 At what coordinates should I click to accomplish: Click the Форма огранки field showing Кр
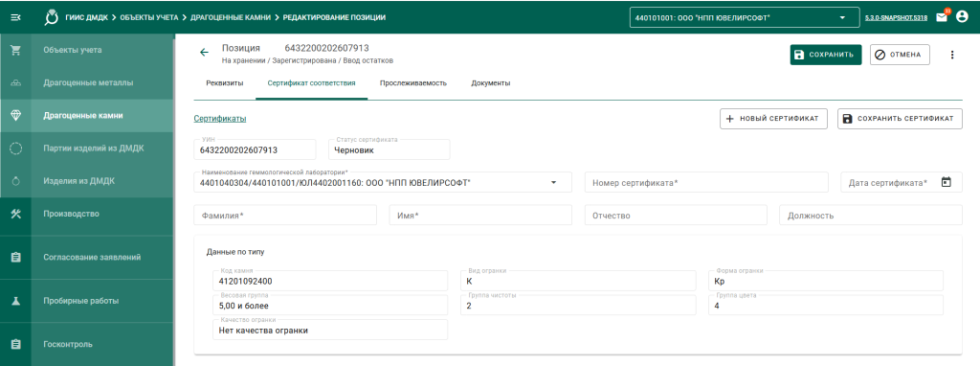pyautogui.click(x=826, y=281)
